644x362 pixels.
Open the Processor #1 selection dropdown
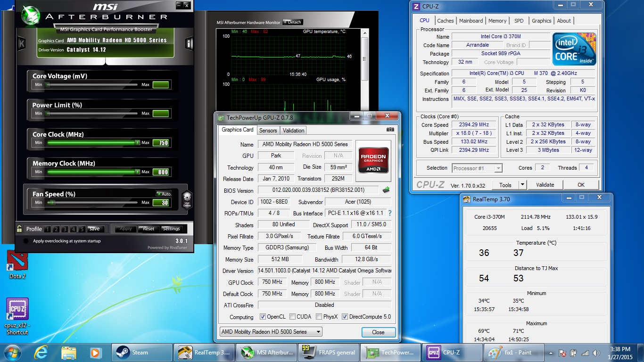click(x=477, y=168)
